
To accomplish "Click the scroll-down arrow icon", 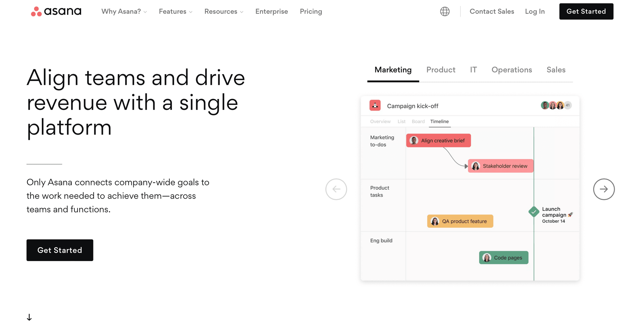I will pyautogui.click(x=29, y=318).
